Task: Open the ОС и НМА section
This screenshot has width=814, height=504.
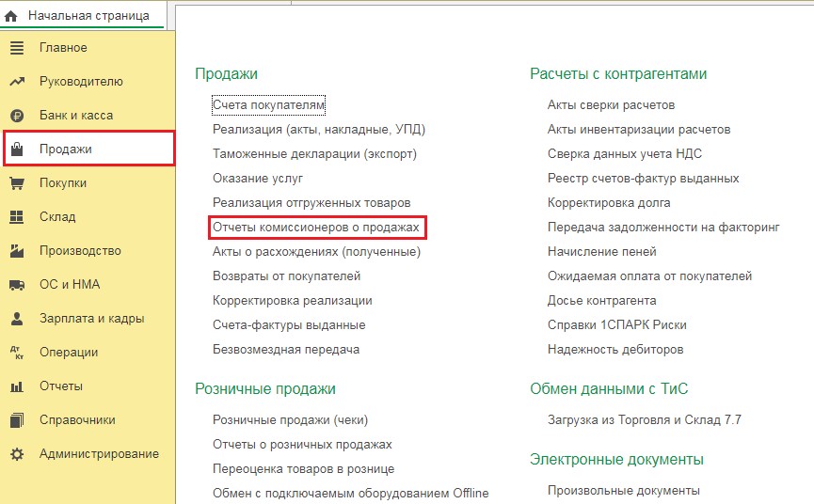Action: (x=88, y=285)
